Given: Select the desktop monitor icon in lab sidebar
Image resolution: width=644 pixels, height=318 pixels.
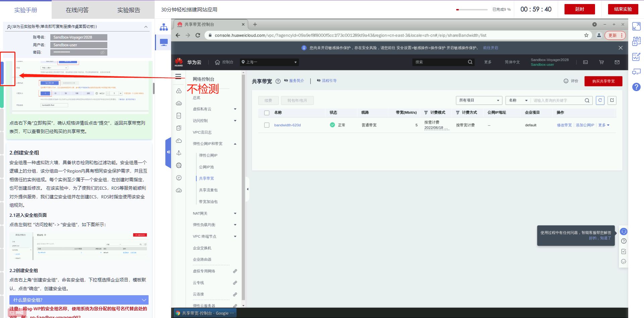Looking at the screenshot, I should tap(164, 42).
